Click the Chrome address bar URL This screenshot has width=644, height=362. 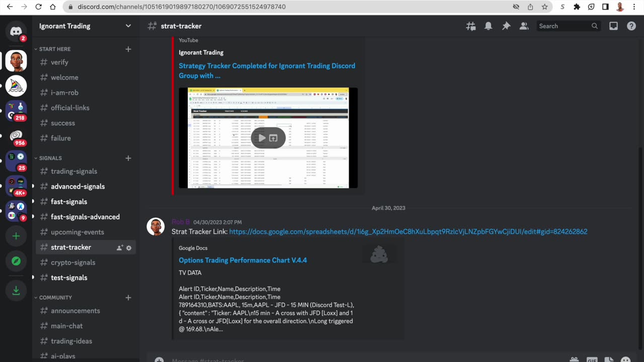point(182,7)
